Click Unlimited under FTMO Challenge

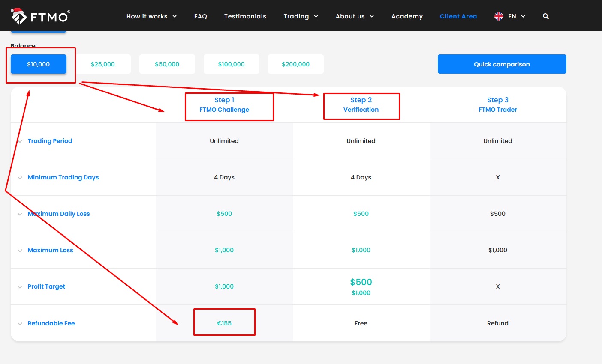click(224, 141)
